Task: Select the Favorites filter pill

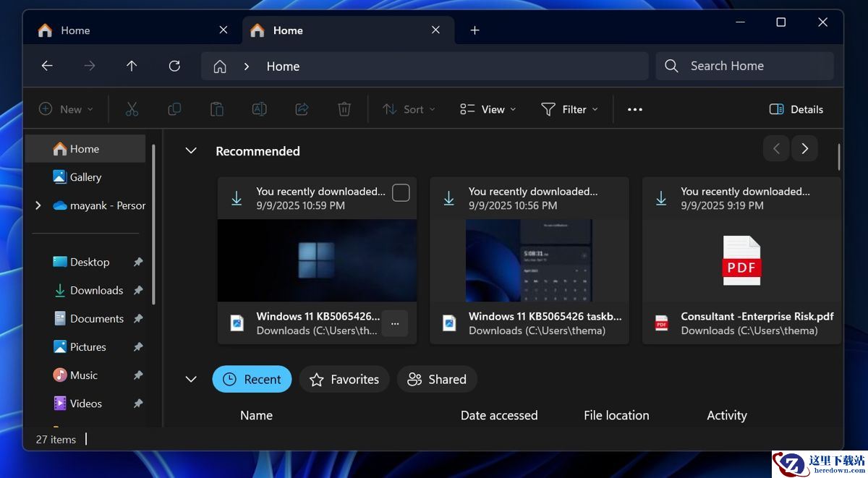Action: [344, 380]
